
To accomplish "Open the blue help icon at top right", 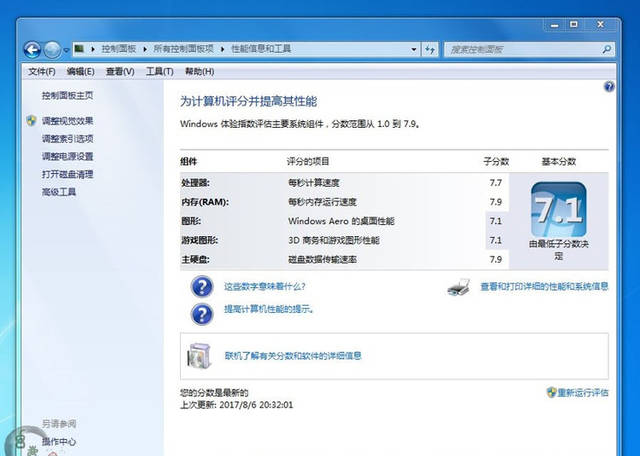I will pos(609,87).
